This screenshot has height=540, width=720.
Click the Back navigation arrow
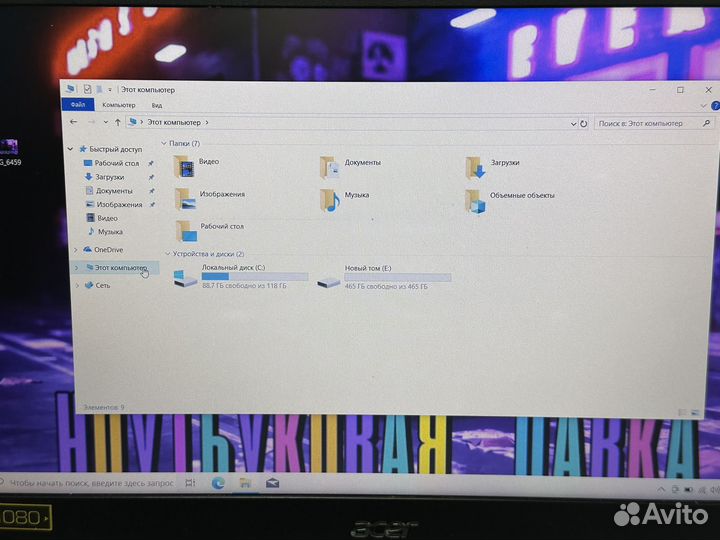click(73, 122)
